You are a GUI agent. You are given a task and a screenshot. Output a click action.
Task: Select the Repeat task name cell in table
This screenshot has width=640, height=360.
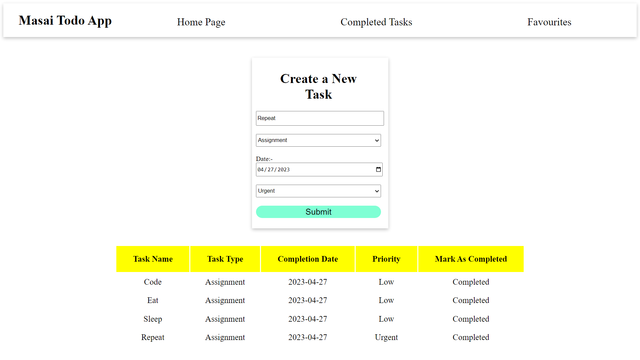click(153, 338)
